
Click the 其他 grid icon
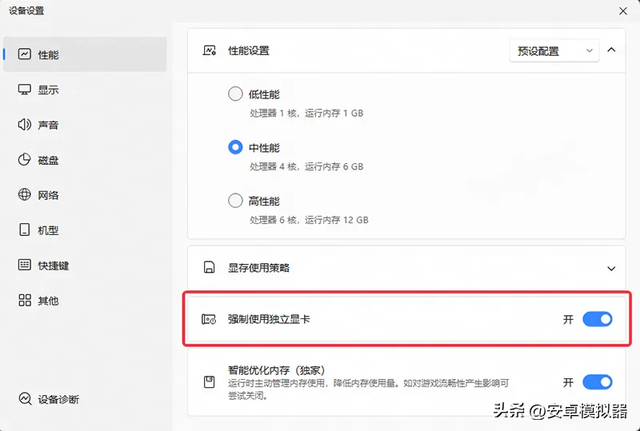pos(24,300)
